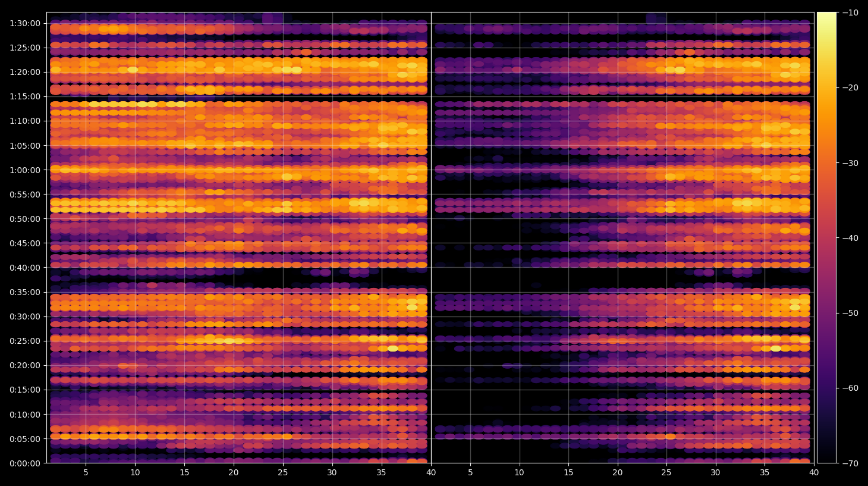This screenshot has width=868, height=486.
Task: Click the 1:05:00 time axis label
Action: pos(25,146)
